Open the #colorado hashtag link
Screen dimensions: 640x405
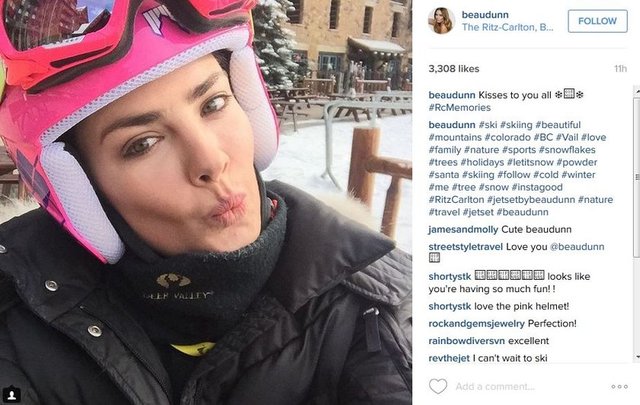pos(507,137)
